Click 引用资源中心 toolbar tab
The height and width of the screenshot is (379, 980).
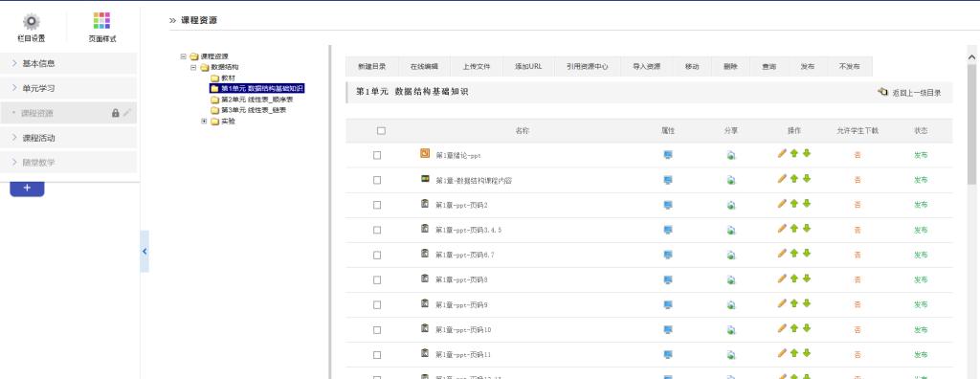tap(588, 66)
